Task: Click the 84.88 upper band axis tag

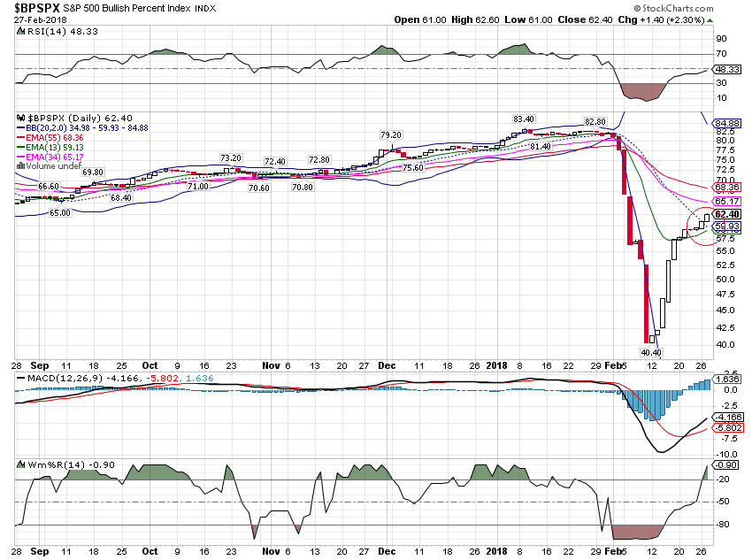Action: tap(726, 123)
